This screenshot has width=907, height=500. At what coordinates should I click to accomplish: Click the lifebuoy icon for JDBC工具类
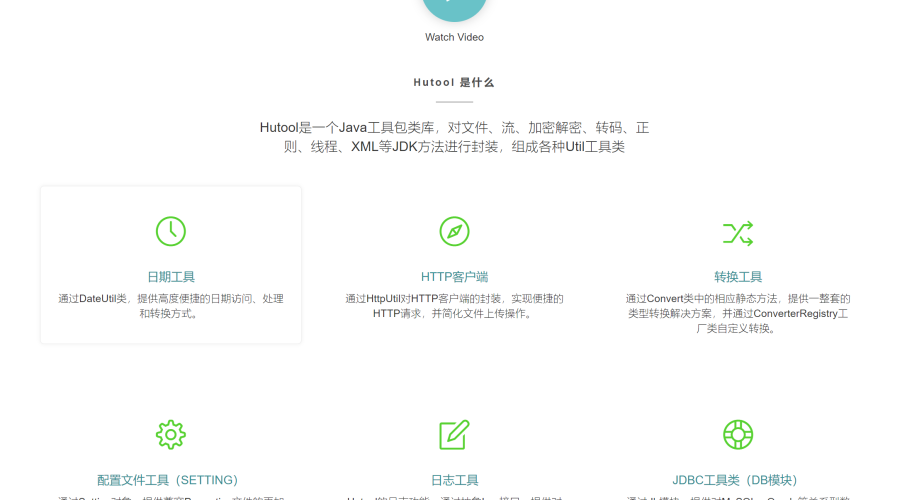pyautogui.click(x=738, y=435)
